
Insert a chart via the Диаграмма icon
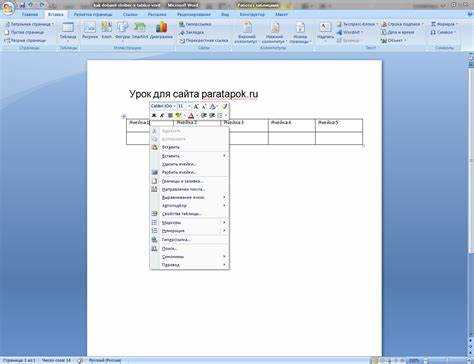tap(161, 31)
